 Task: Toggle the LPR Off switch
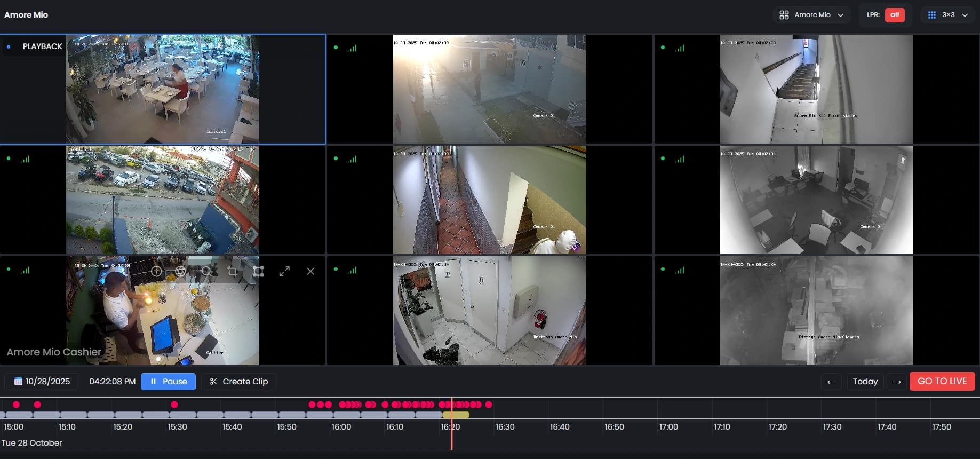coord(895,15)
